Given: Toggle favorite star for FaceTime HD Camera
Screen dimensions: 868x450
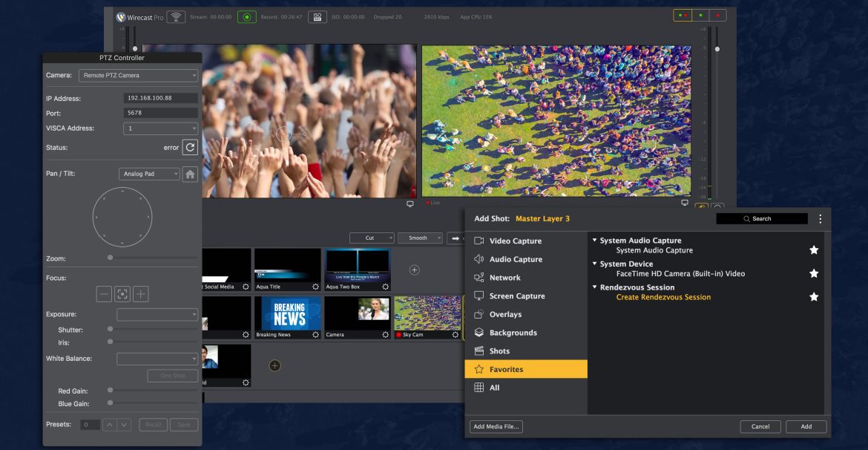Looking at the screenshot, I should (x=814, y=273).
